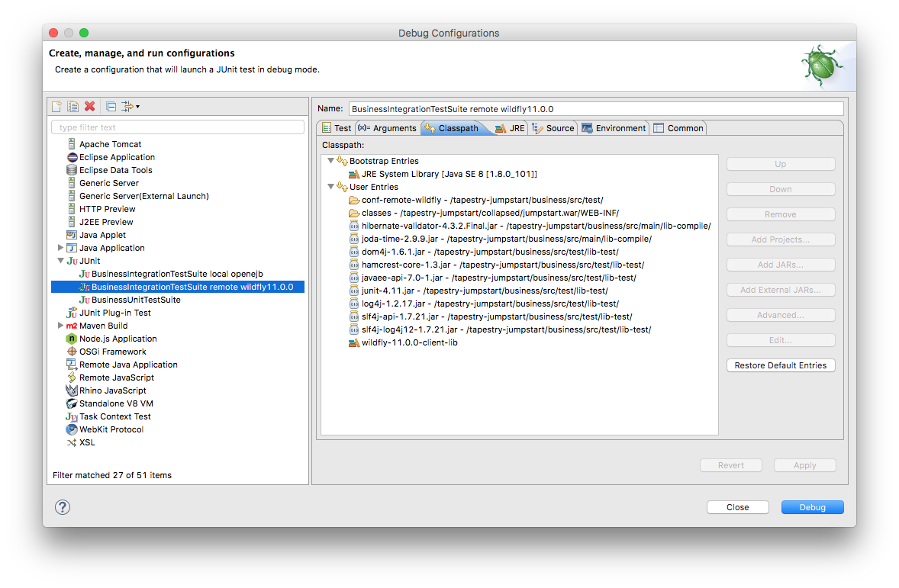Click the J2EE Preview icon

[72, 222]
